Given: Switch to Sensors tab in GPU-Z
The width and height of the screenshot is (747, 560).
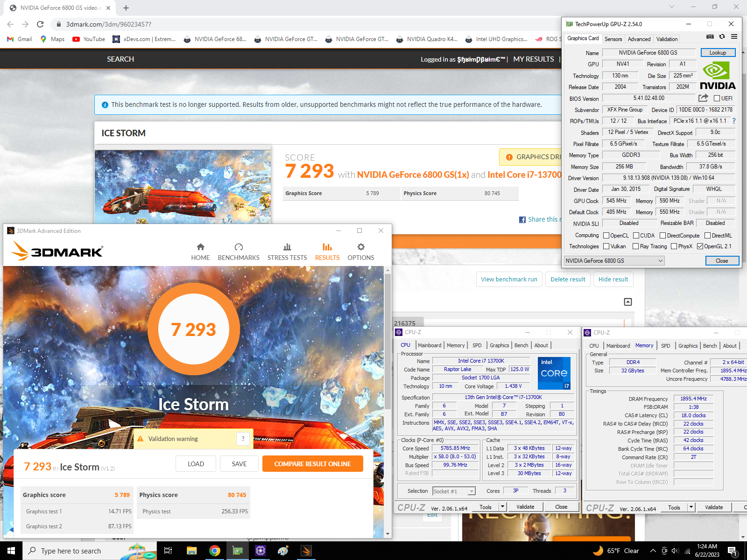Looking at the screenshot, I should click(x=613, y=39).
